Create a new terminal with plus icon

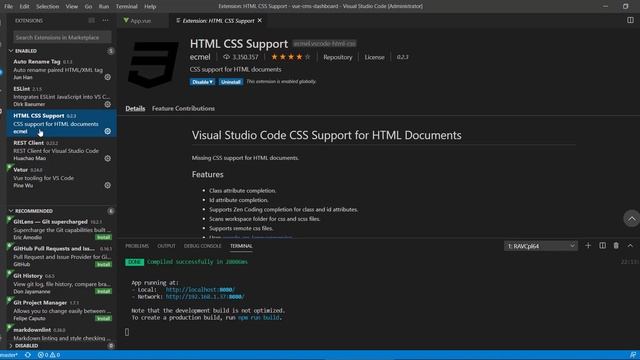[588, 245]
